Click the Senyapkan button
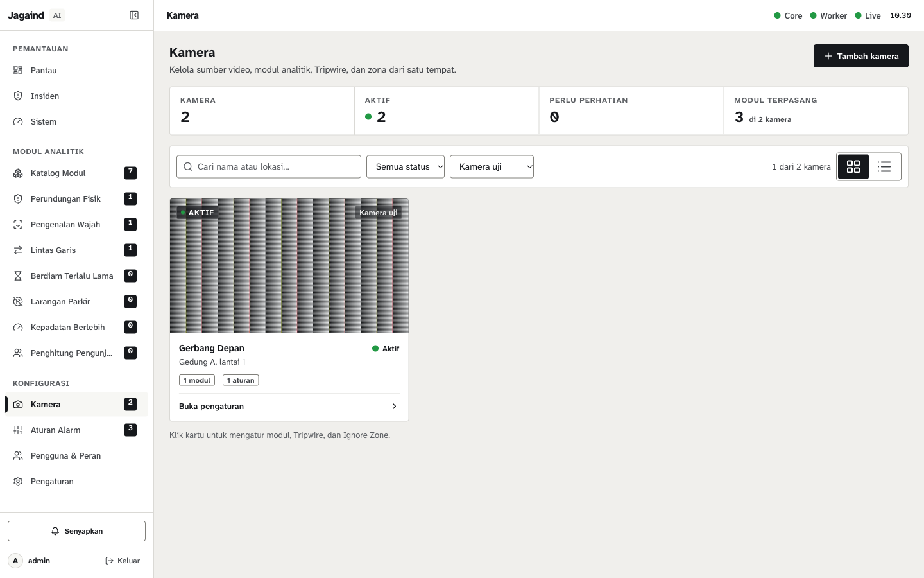This screenshot has width=924, height=578. (76, 531)
